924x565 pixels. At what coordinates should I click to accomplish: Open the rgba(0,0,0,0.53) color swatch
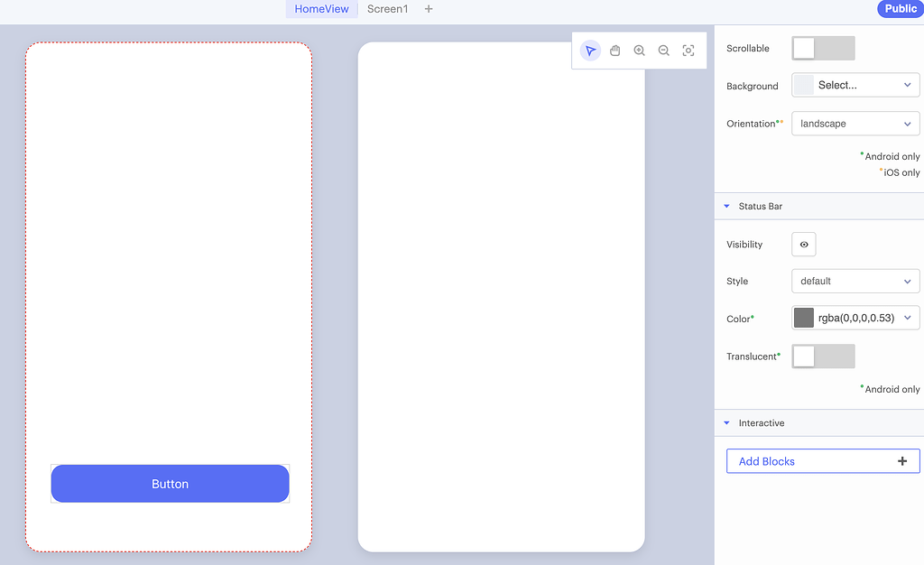pyautogui.click(x=806, y=317)
